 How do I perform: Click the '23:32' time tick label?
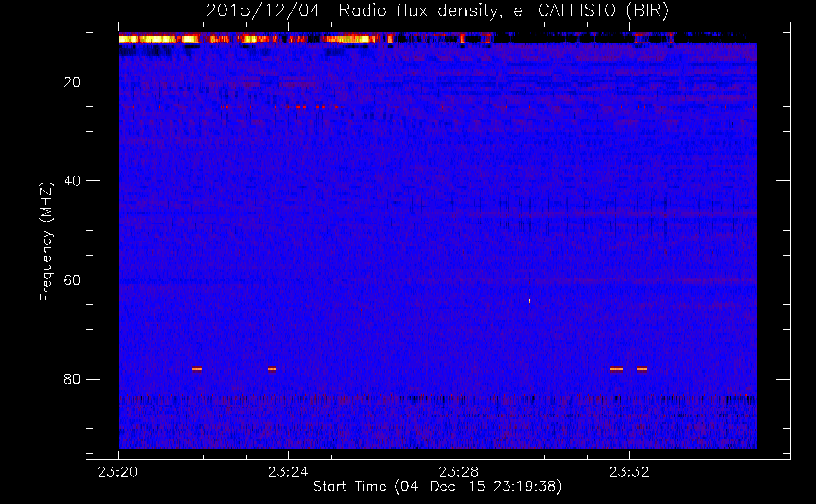(629, 472)
